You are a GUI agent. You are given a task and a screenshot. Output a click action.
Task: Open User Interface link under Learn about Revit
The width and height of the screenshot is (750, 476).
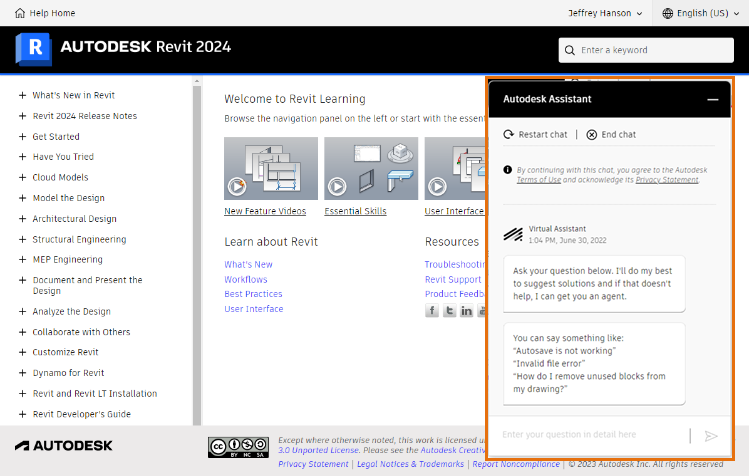pos(254,309)
